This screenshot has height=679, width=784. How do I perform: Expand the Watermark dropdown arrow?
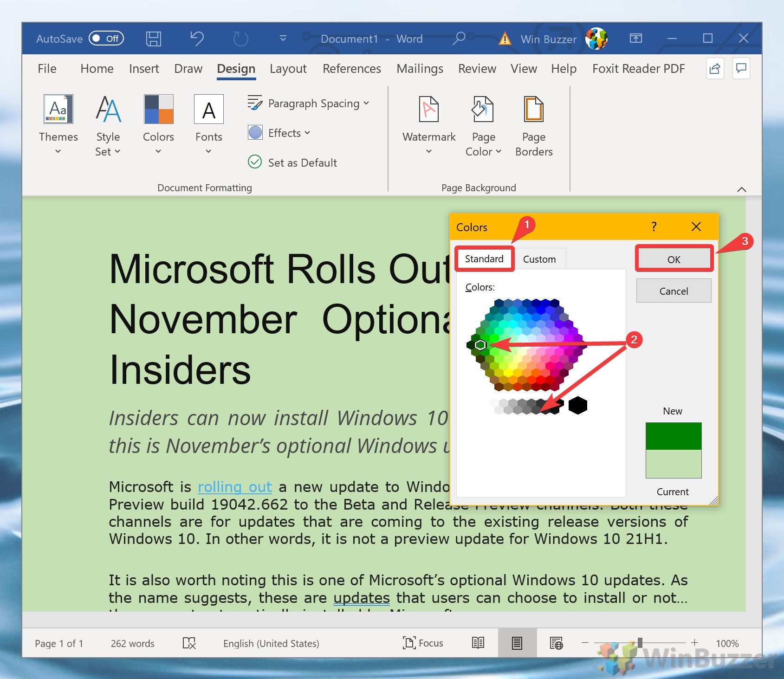click(x=429, y=151)
